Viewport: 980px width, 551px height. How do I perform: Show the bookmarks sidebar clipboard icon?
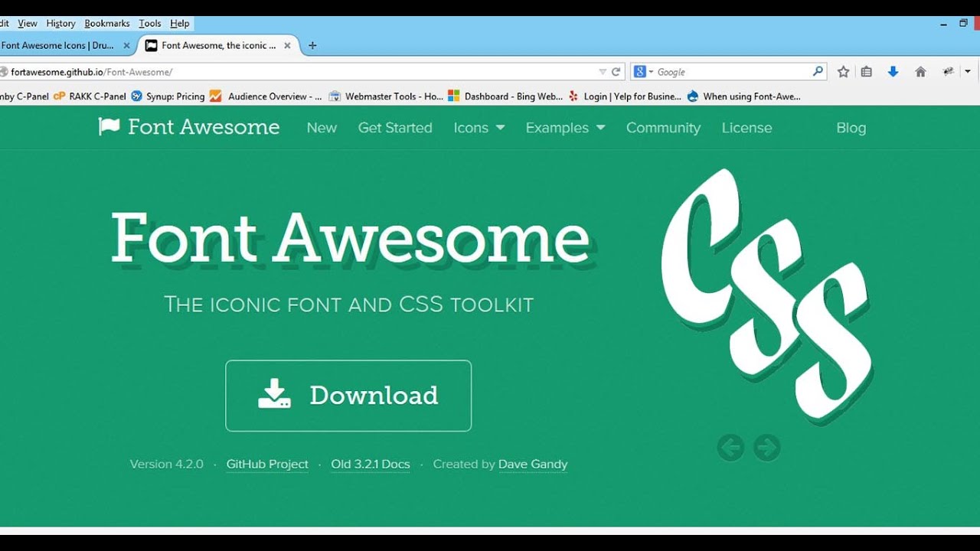pyautogui.click(x=866, y=71)
